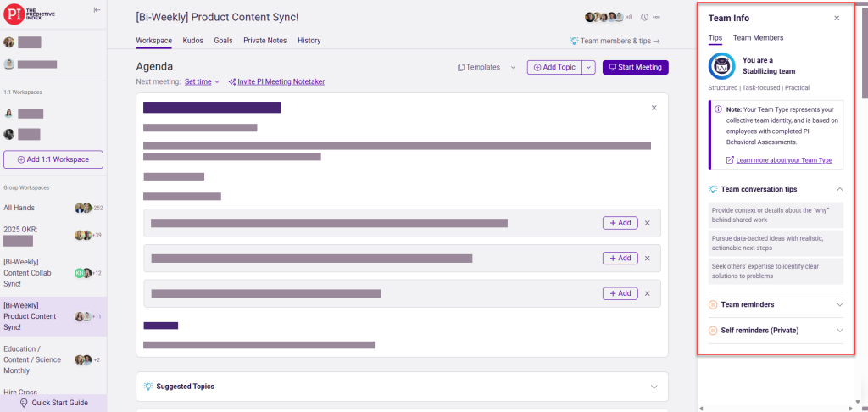
Task: Dismiss the third suggested item with X
Action: click(x=647, y=293)
